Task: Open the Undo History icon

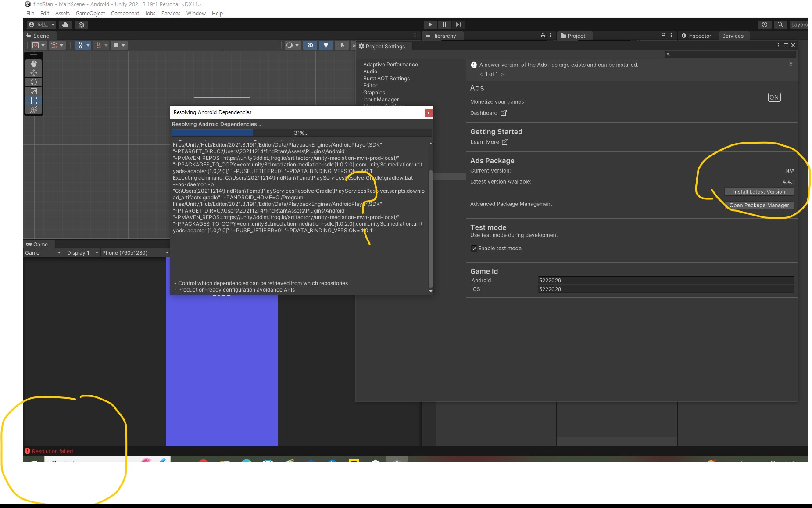Action: click(x=765, y=25)
